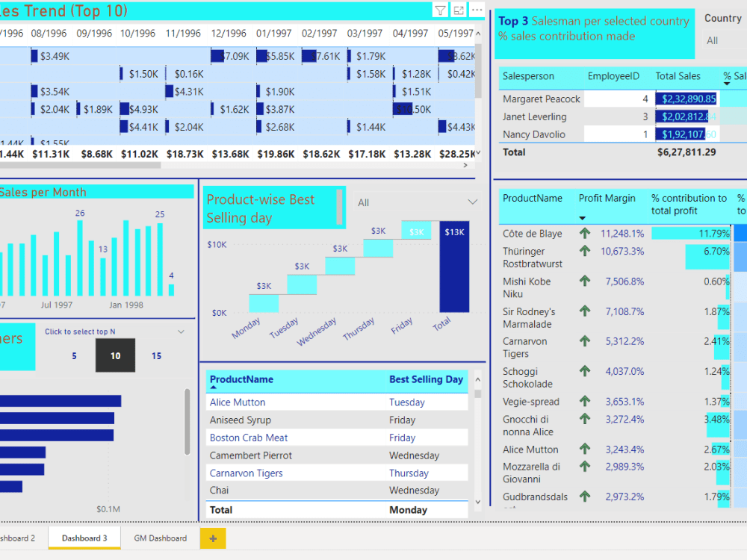Viewport: 747px width, 560px height.
Task: Select Nancy Davolio row
Action: 533,134
